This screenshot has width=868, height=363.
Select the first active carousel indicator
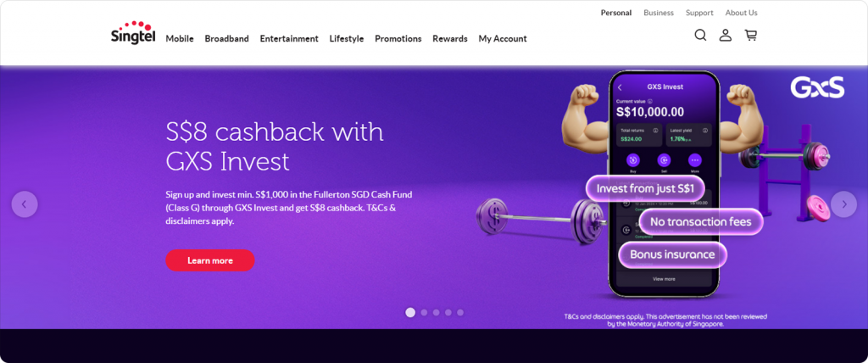pyautogui.click(x=410, y=313)
